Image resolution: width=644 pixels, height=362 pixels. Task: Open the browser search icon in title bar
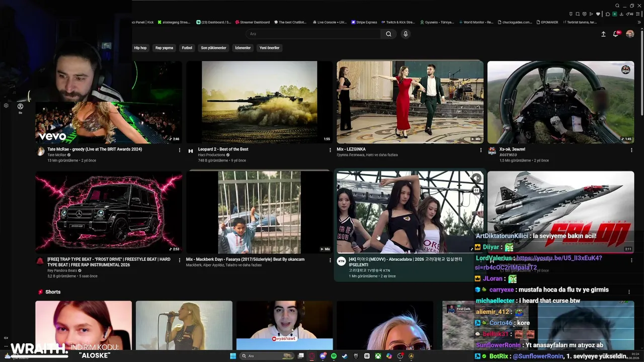tap(617, 6)
